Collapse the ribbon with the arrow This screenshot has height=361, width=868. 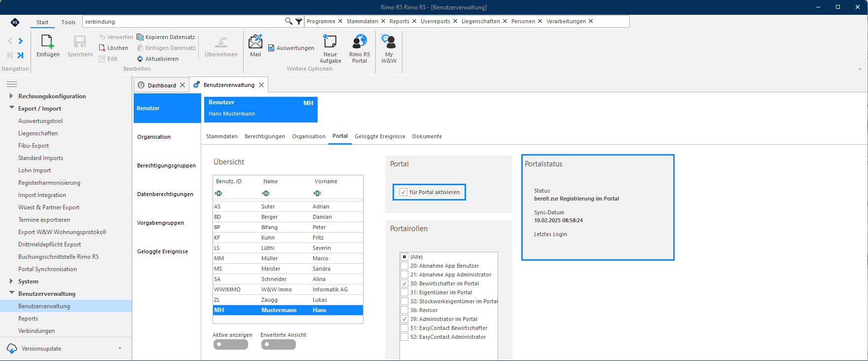(x=860, y=69)
